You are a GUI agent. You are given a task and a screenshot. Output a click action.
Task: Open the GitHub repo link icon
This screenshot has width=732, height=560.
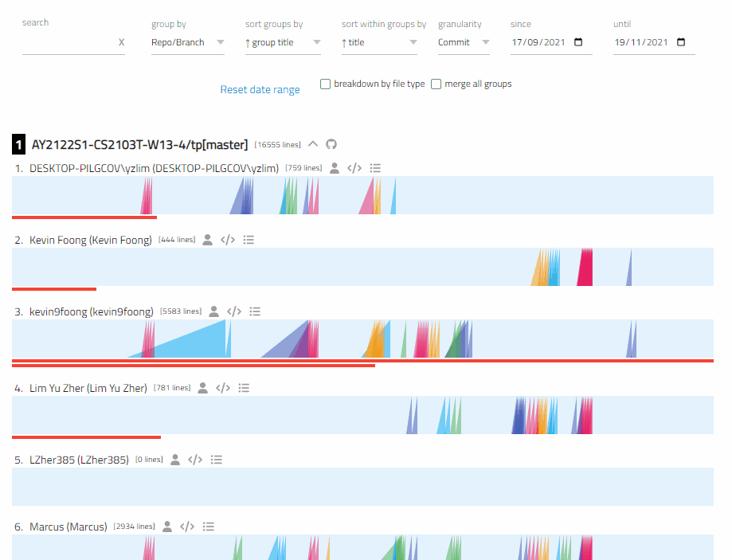pyautogui.click(x=331, y=144)
